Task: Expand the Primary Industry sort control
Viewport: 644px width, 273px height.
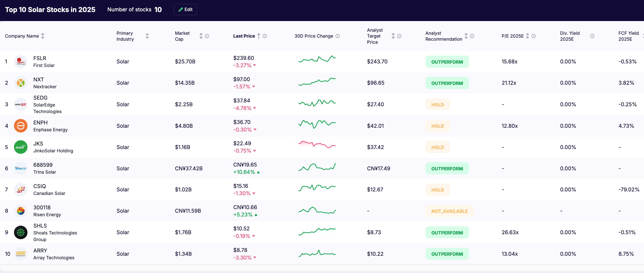Action: coord(147,36)
